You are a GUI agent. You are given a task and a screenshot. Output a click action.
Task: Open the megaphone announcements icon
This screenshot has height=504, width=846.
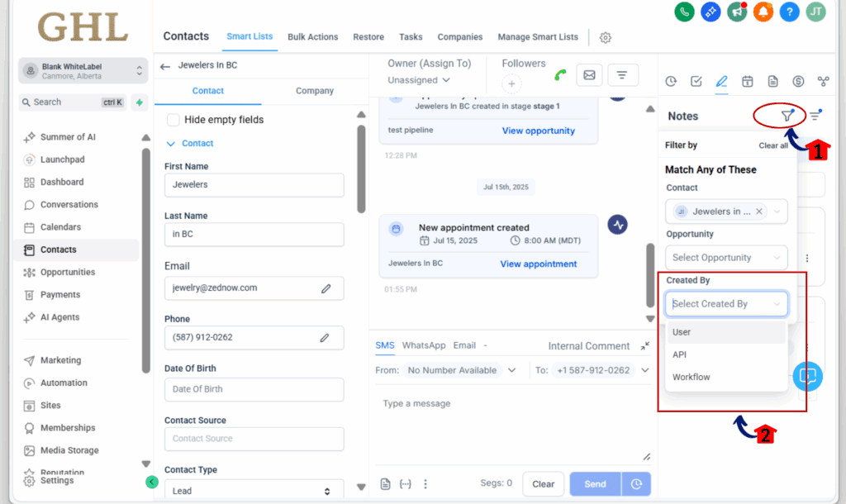pos(737,12)
